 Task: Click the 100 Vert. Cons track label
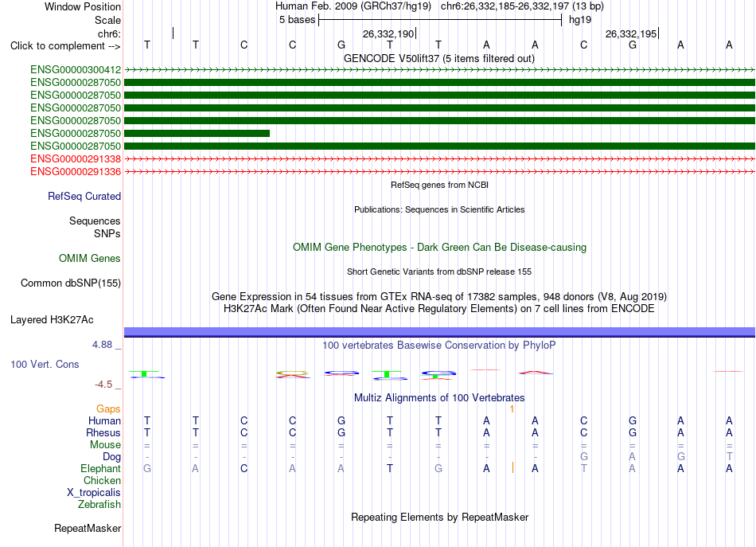pos(45,364)
